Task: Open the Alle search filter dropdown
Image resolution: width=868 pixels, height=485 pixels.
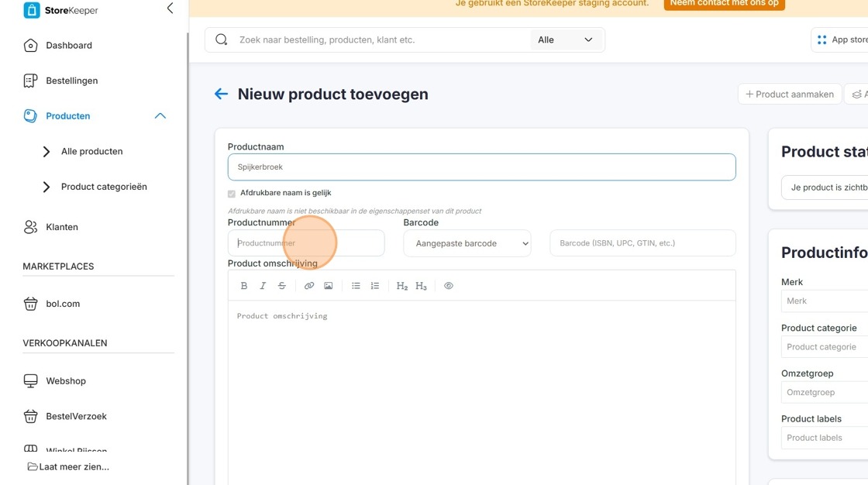Action: 565,40
